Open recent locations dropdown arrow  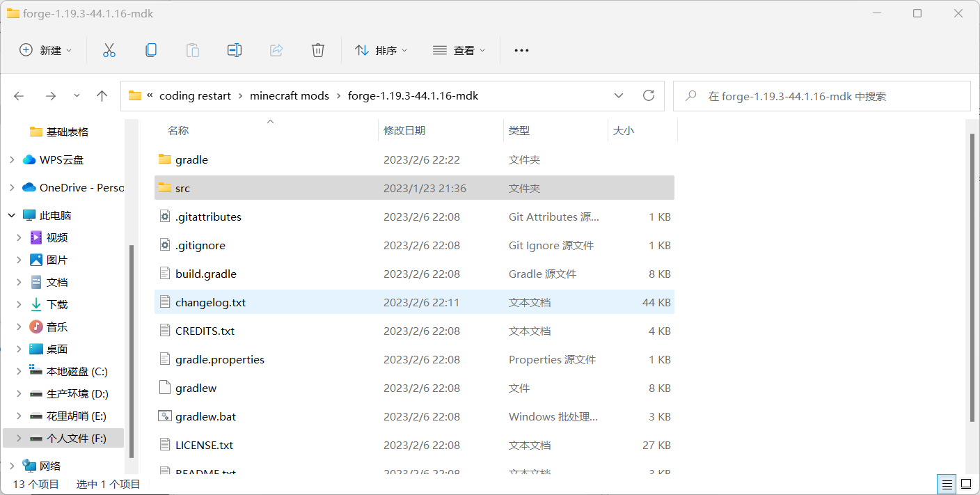[77, 96]
